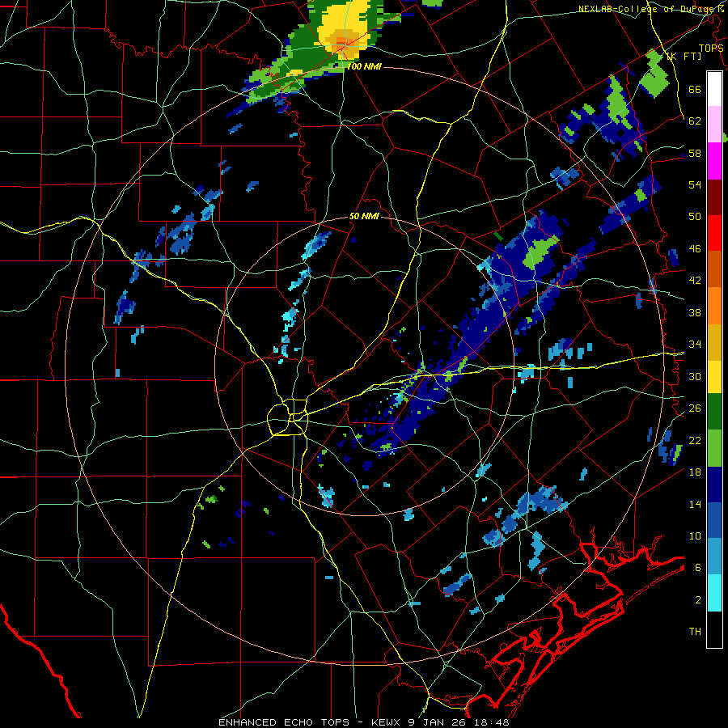Click the "26" scale value
728x728 pixels.
[x=695, y=408]
